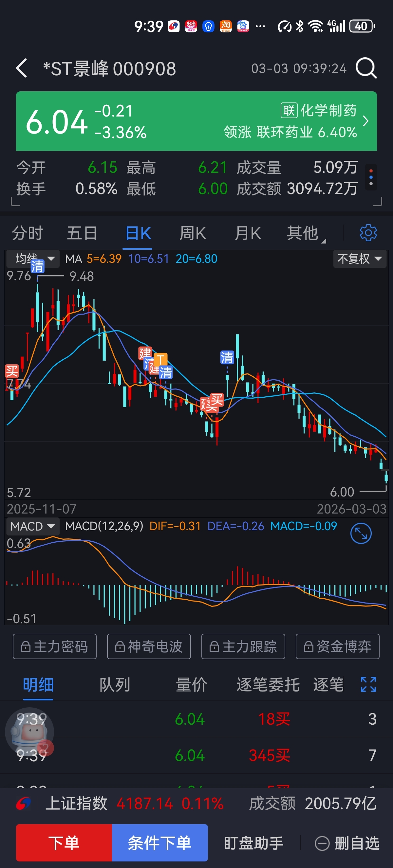Tap the minus circle remove-favorite icon

pos(322,843)
